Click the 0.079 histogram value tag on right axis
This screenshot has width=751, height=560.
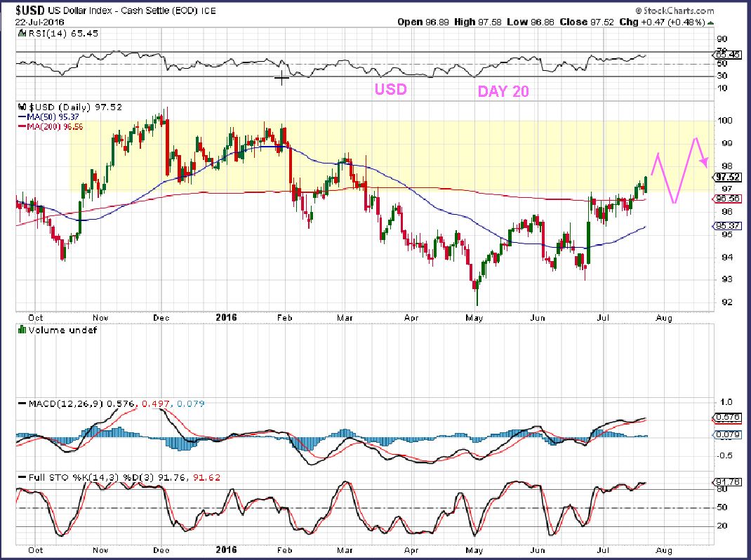coord(728,435)
